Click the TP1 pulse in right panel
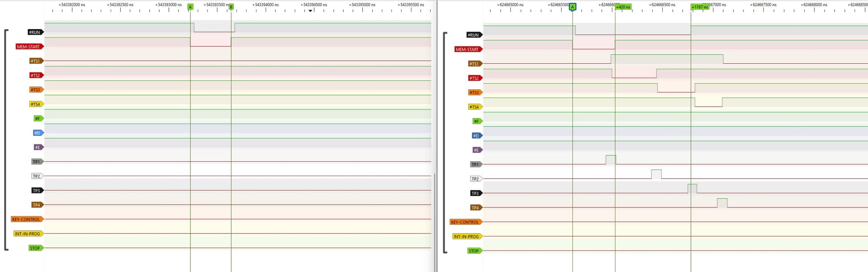The image size is (868, 272). pos(611,160)
